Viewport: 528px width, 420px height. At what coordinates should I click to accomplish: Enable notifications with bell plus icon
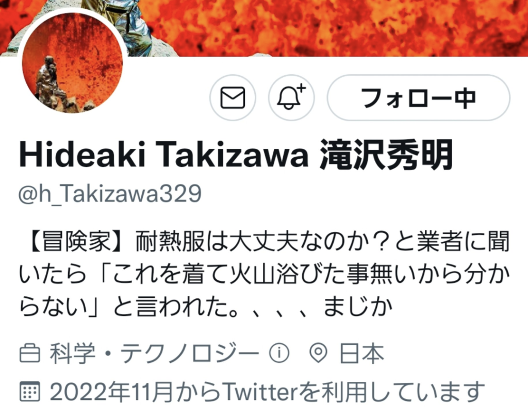pyautogui.click(x=291, y=98)
